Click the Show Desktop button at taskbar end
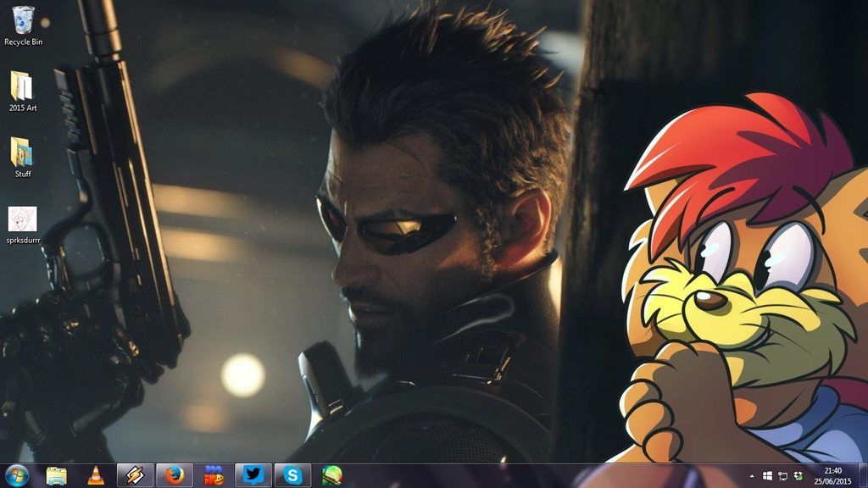The image size is (868, 488). (x=864, y=476)
